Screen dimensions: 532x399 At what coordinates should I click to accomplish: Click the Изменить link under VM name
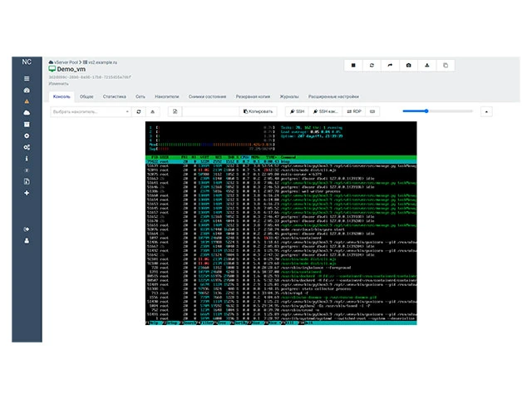point(58,84)
